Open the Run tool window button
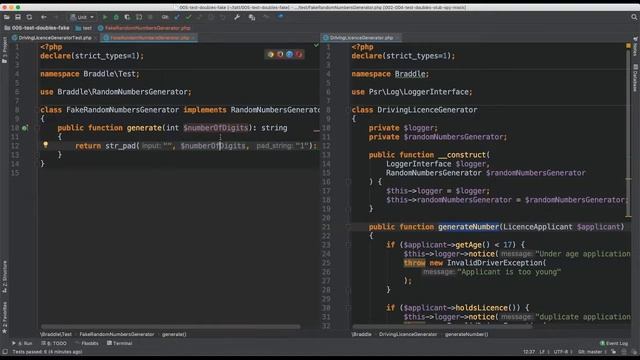640x360 pixels. pos(22,343)
